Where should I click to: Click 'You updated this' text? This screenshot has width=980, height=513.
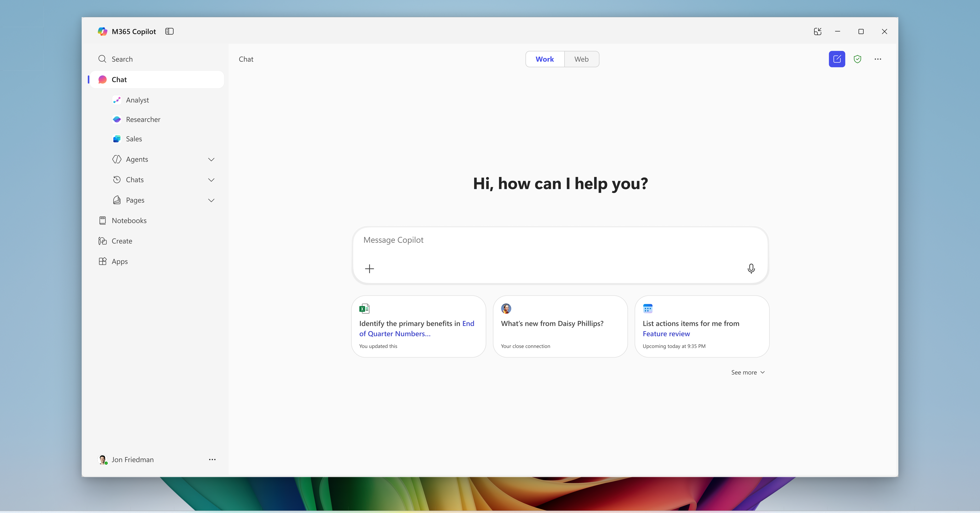378,346
